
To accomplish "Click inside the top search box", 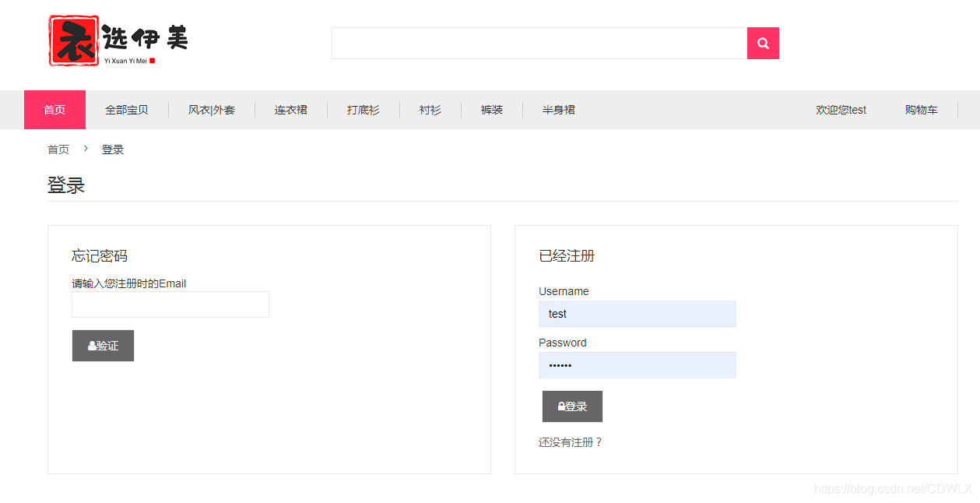I will pos(539,44).
